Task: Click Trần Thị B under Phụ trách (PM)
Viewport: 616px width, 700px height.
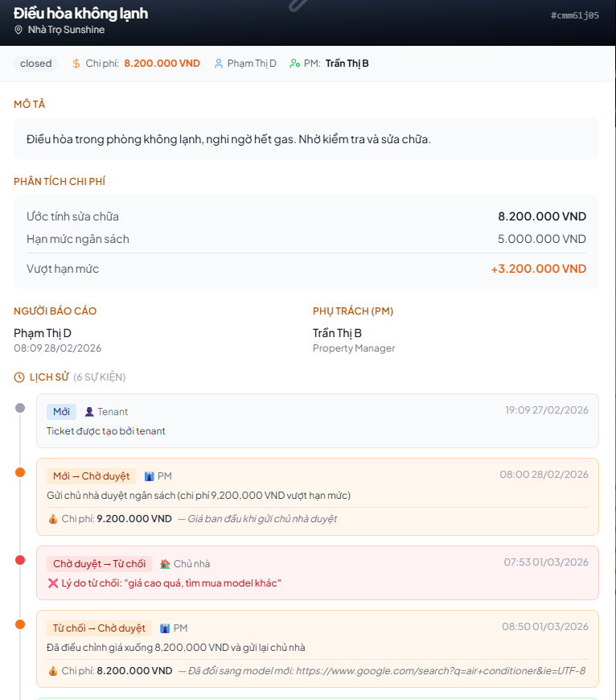Action: click(337, 333)
